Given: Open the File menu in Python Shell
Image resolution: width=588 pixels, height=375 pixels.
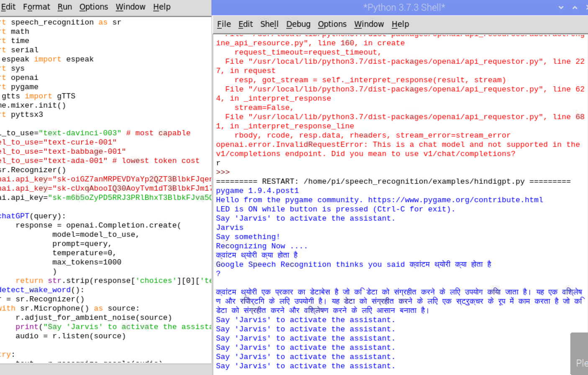Looking at the screenshot, I should point(223,24).
